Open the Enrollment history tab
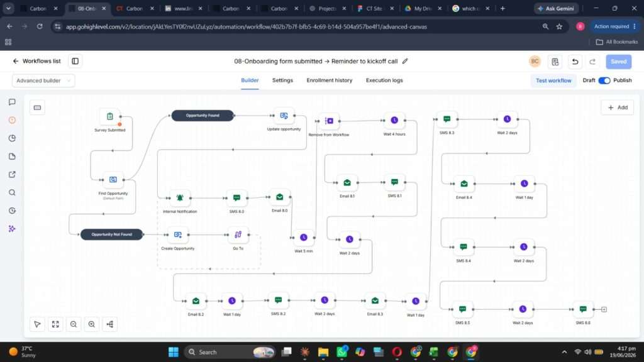Image resolution: width=644 pixels, height=362 pixels. tap(330, 80)
